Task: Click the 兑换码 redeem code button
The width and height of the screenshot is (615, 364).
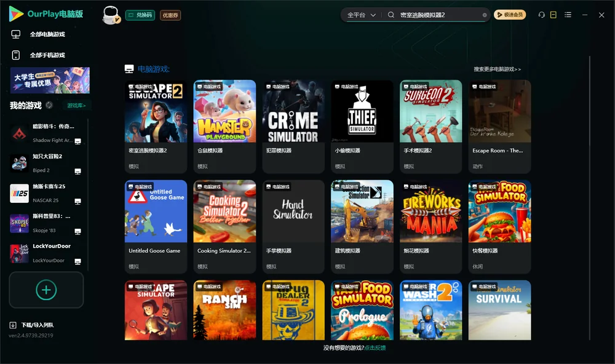Action: click(x=140, y=15)
